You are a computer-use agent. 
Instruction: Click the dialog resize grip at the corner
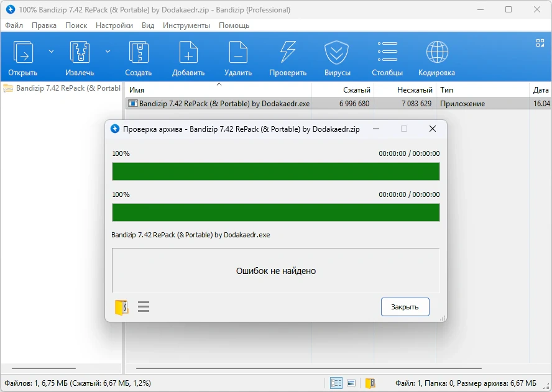443,317
